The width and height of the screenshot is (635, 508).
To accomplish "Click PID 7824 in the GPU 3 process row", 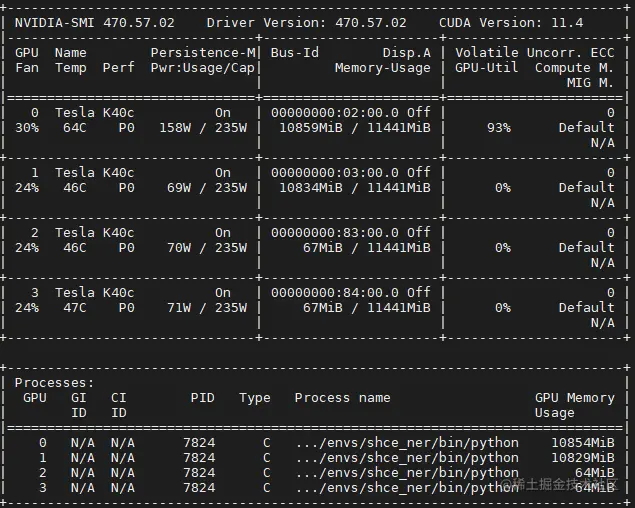I will [199, 488].
